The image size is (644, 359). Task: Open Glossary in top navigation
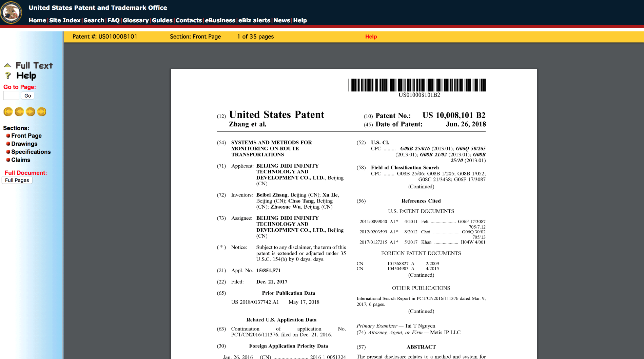136,20
